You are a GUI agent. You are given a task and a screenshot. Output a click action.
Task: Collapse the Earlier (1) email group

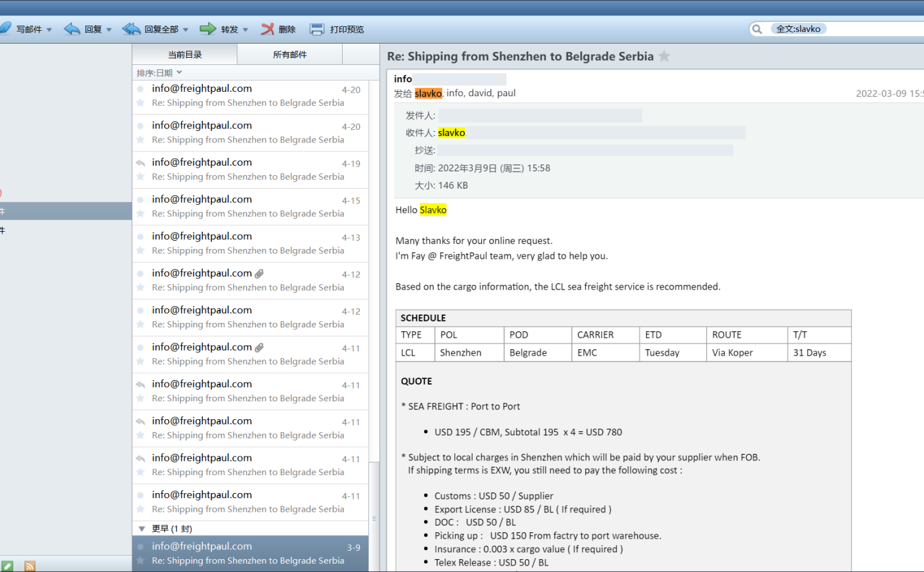click(142, 529)
